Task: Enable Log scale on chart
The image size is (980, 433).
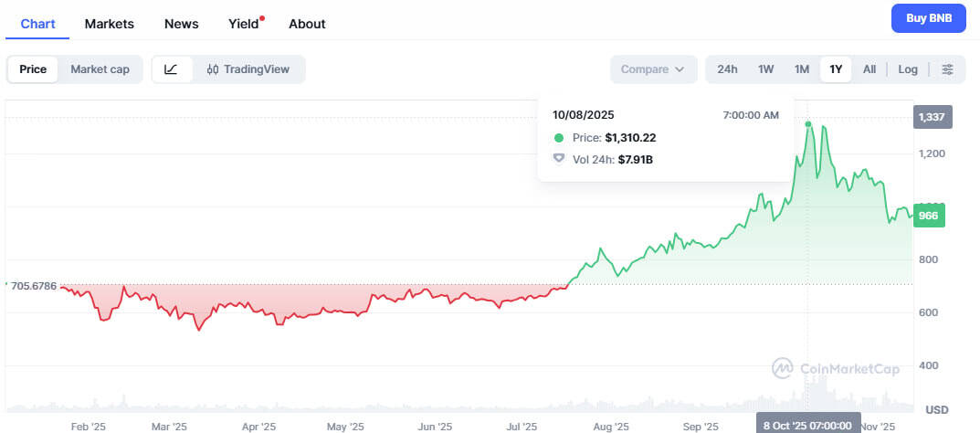Action: (907, 69)
